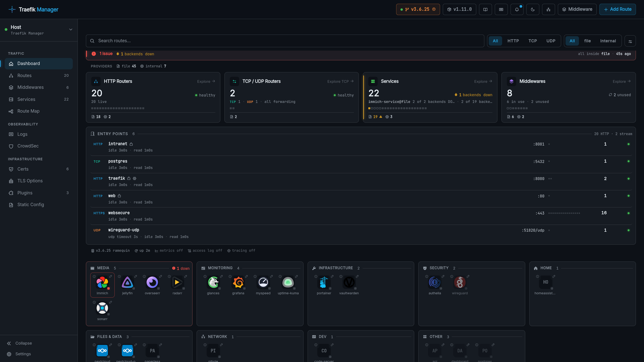Open Route Map in the sidebar

click(x=39, y=111)
